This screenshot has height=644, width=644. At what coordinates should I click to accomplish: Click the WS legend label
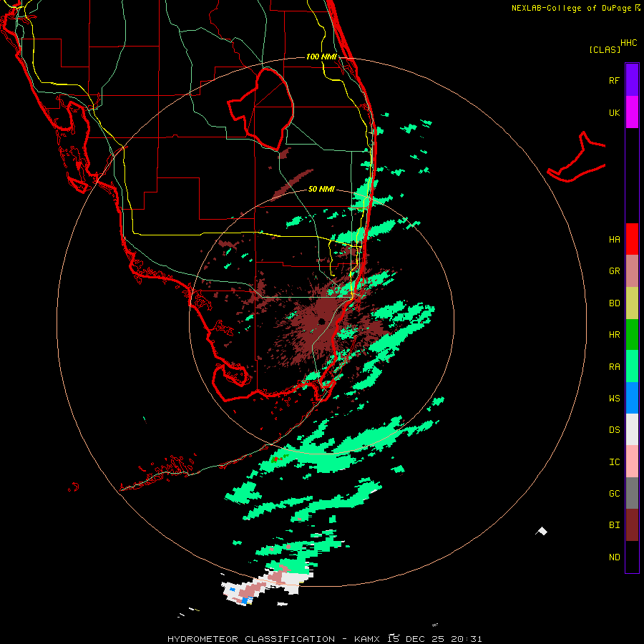(x=614, y=399)
